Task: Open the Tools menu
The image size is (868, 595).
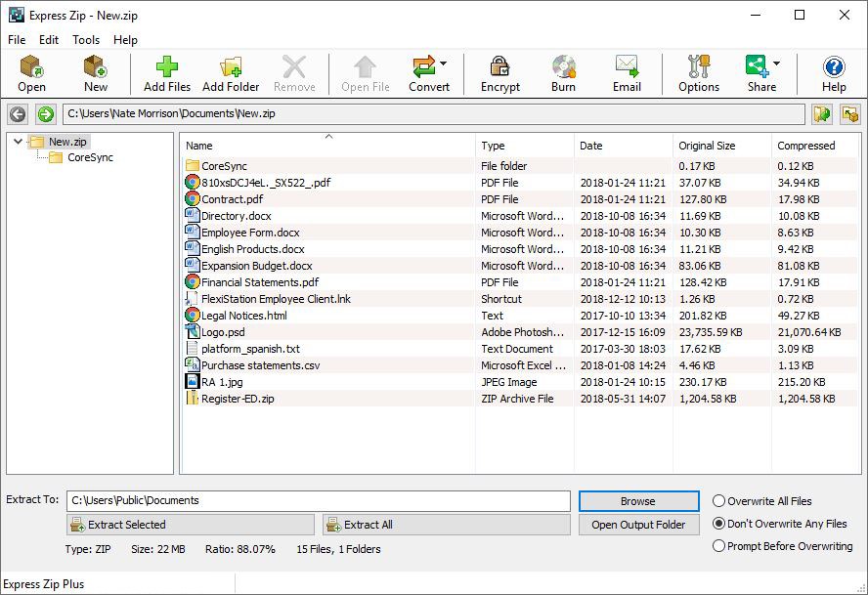Action: 86,40
